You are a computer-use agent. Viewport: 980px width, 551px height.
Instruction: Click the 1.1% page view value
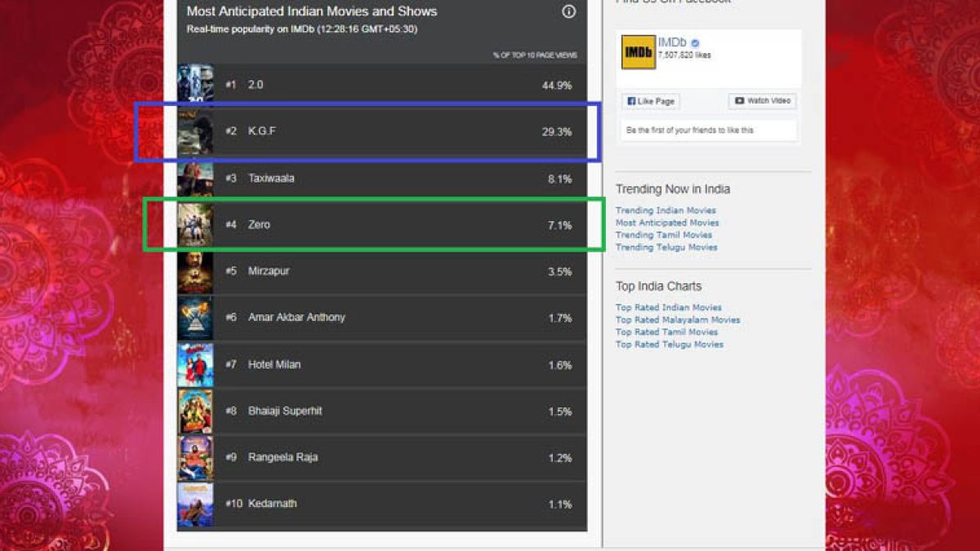[x=560, y=505]
